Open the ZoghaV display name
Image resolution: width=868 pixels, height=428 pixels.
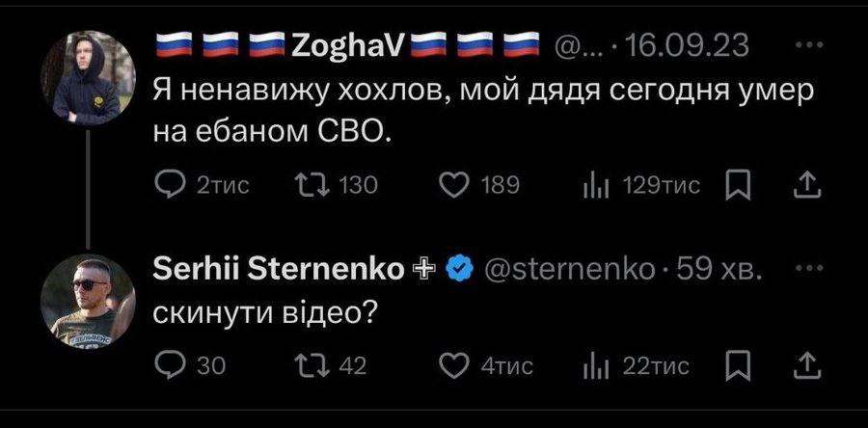[347, 45]
